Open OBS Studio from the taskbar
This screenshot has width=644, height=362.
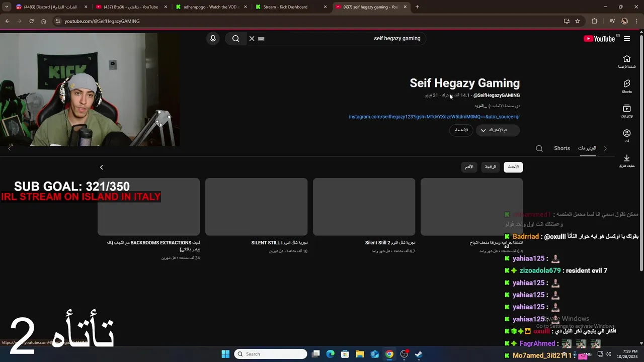[404, 354]
